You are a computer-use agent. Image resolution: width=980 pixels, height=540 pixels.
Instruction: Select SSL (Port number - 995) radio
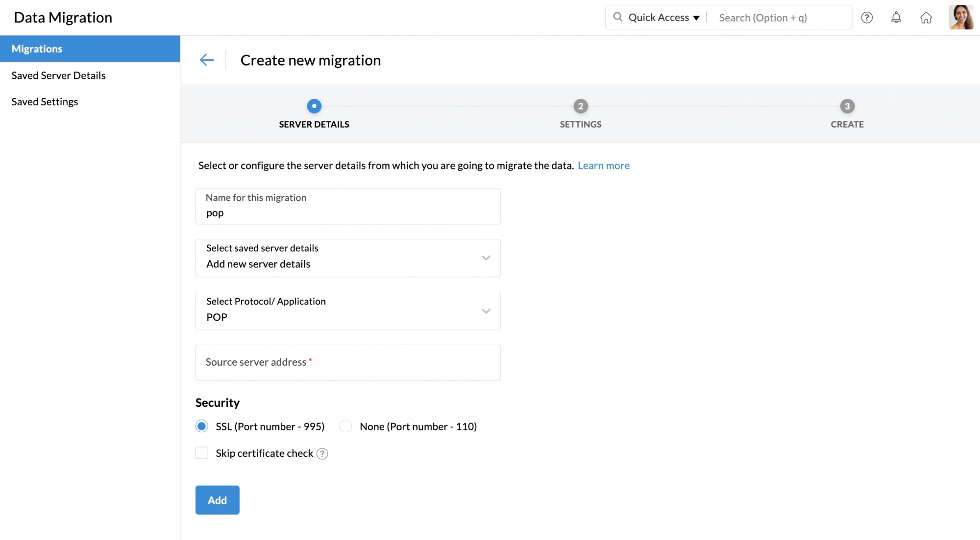[x=202, y=426]
